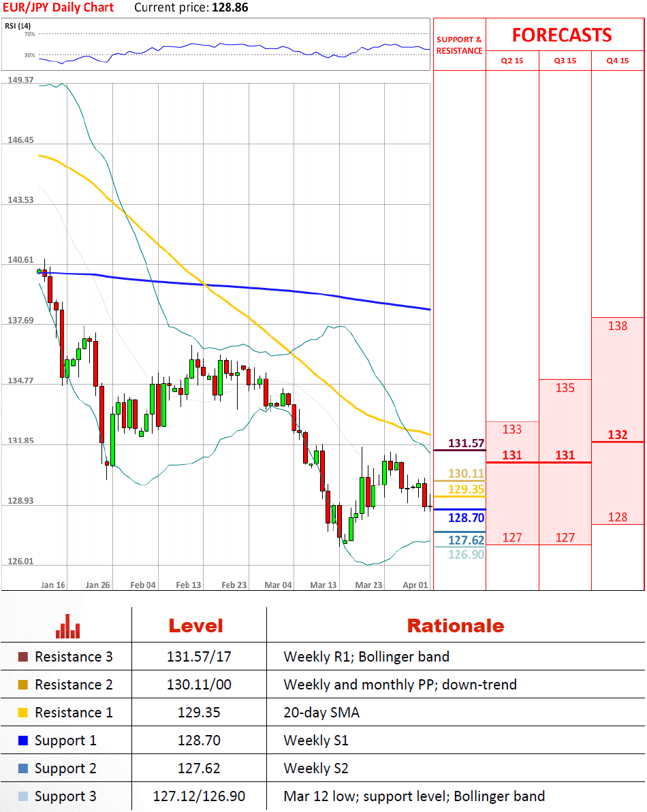The image size is (647, 812).
Task: Click the Q4 forecast low value 128
Action: click(x=618, y=517)
